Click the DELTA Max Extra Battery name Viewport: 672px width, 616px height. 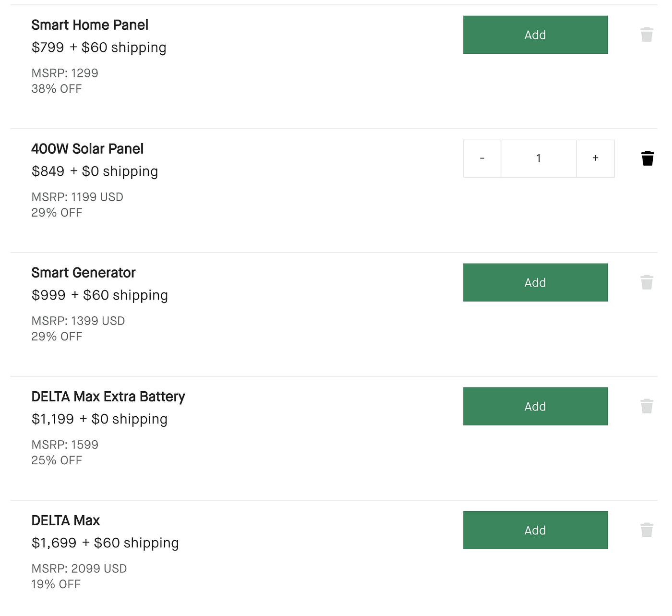(108, 397)
